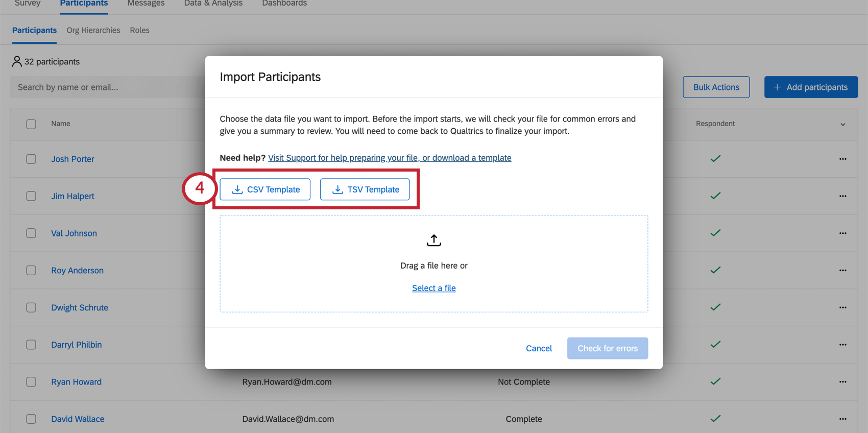
Task: Open the Bulk Actions dropdown
Action: pos(716,87)
